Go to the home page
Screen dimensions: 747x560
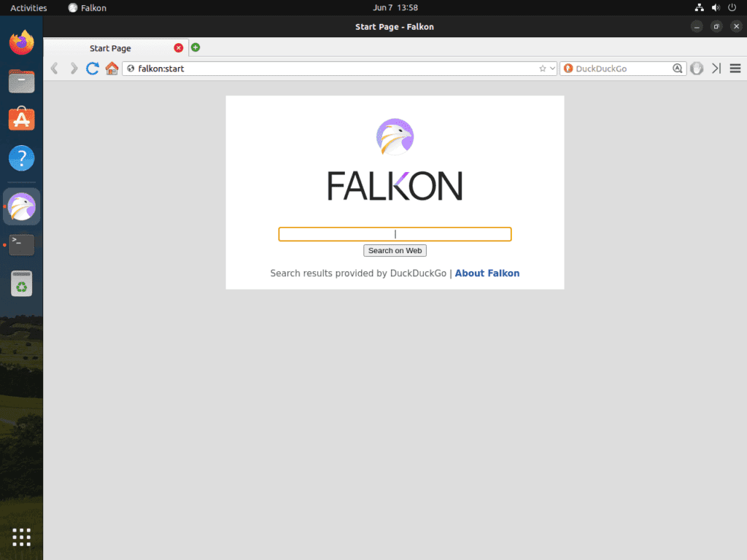(112, 68)
